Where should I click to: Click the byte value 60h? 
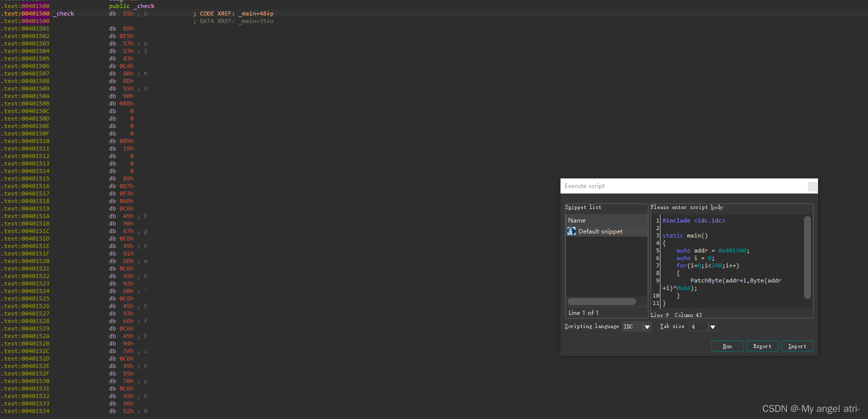(128, 291)
